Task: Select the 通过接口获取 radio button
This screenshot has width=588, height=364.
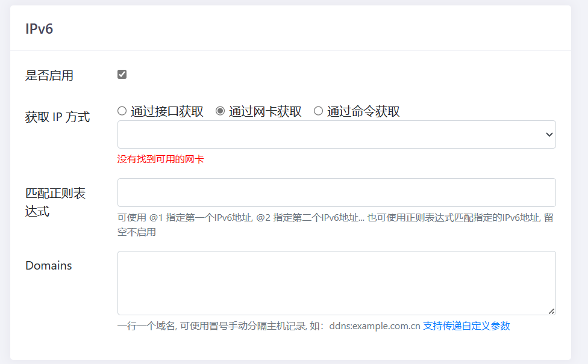Action: [x=122, y=111]
